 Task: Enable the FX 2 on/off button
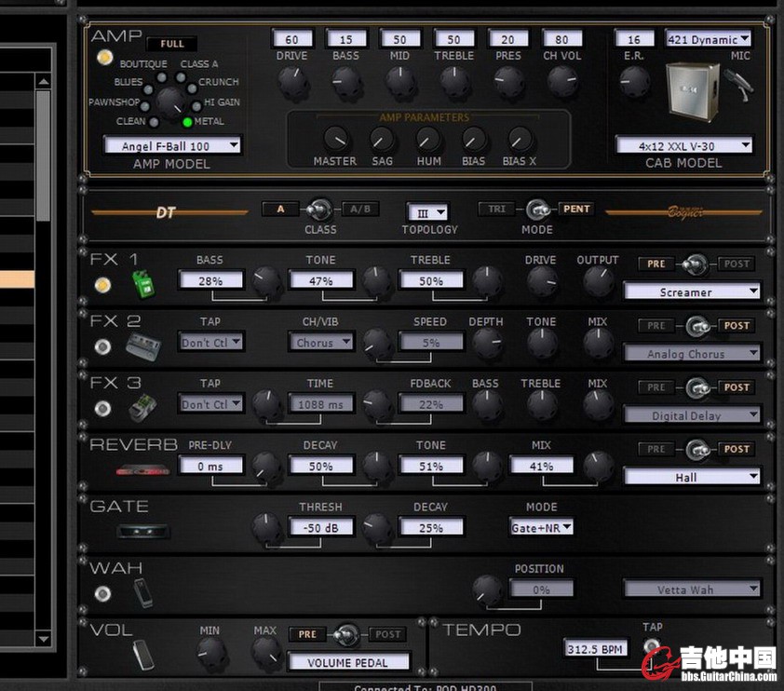click(102, 346)
